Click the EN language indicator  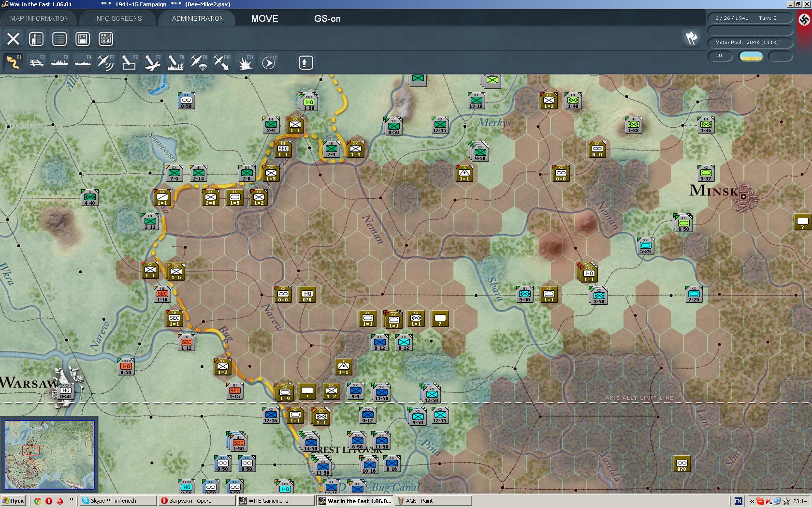738,501
